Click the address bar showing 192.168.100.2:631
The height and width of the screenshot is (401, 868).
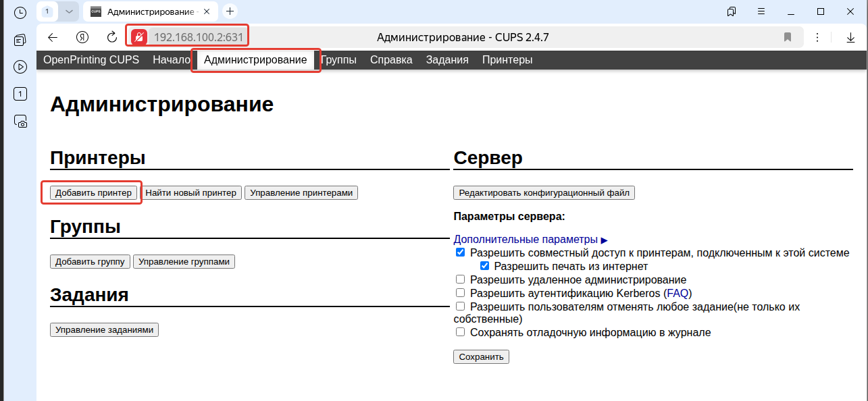[x=199, y=37]
